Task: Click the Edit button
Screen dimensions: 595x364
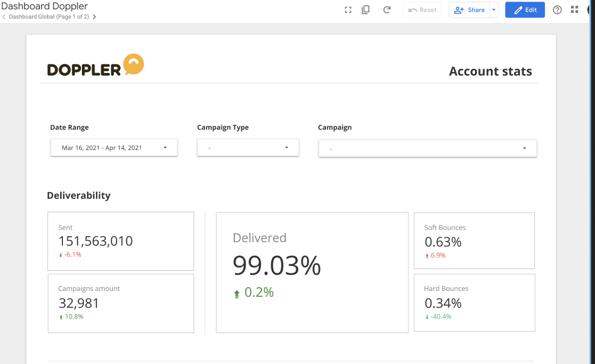Action: pyautogui.click(x=525, y=10)
